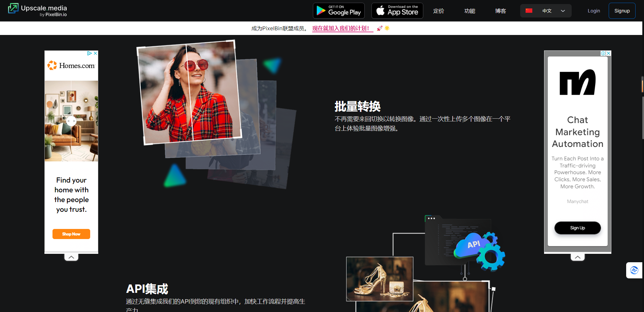Image resolution: width=644 pixels, height=312 pixels.
Task: Collapse the Manychat ad with its up arrow
Action: (x=577, y=257)
